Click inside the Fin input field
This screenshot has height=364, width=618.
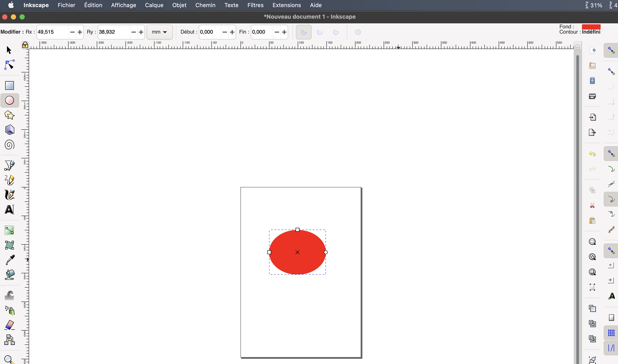coord(262,32)
